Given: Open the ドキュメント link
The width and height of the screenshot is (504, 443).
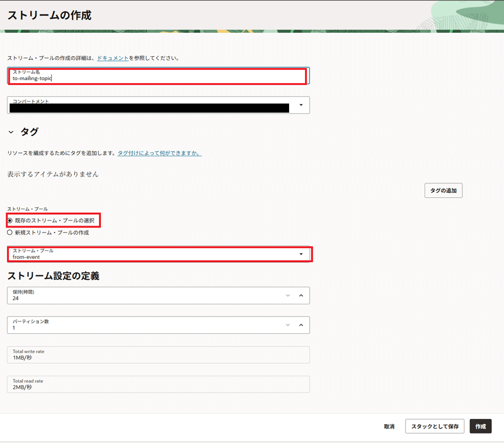Looking at the screenshot, I should click(113, 58).
